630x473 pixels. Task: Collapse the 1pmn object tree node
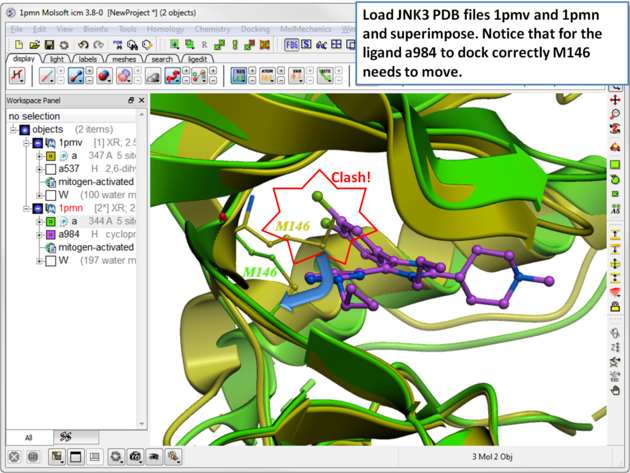pyautogui.click(x=26, y=208)
